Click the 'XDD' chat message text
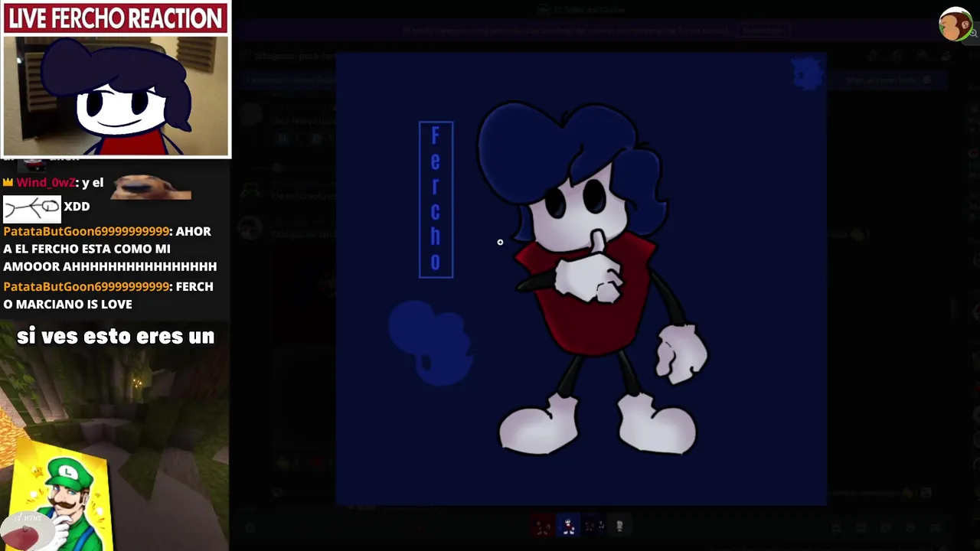This screenshot has height=551, width=980. 77,207
